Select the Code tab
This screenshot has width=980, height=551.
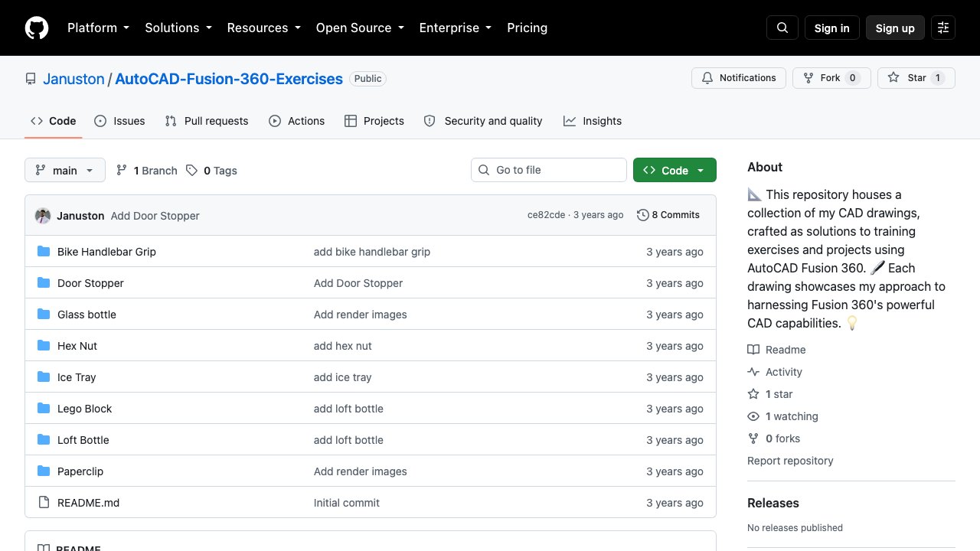tap(54, 121)
